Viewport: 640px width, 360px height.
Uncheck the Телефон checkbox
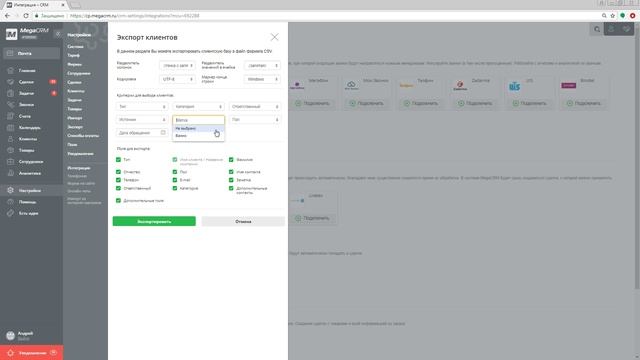pos(118,180)
